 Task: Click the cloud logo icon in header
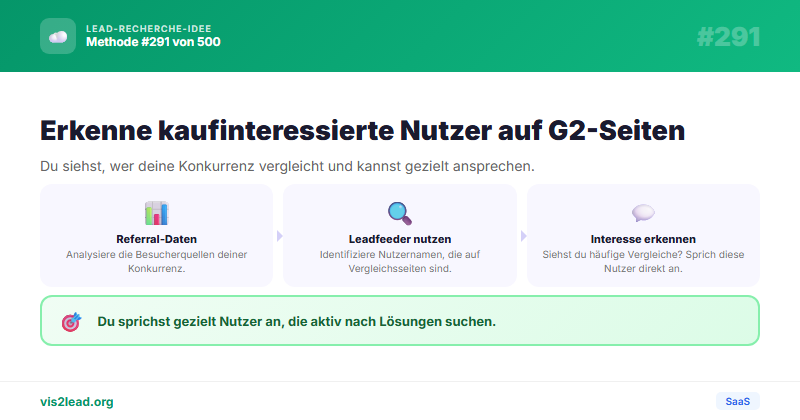coord(58,36)
